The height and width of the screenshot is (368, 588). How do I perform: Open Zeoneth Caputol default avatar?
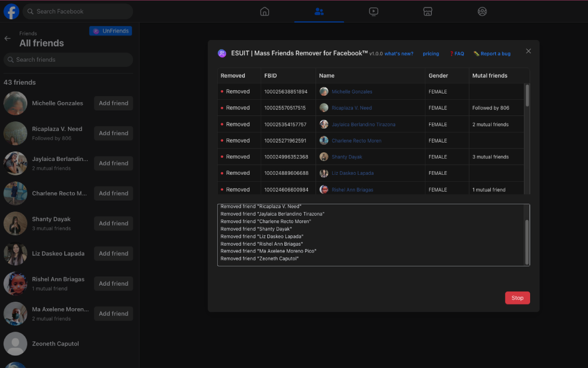click(16, 344)
